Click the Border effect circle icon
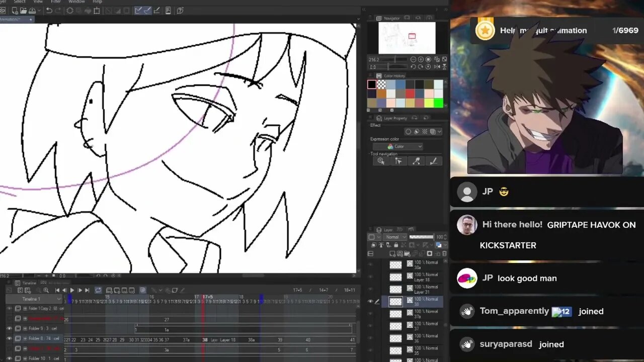Viewport: 644px width, 362px height. click(x=408, y=132)
